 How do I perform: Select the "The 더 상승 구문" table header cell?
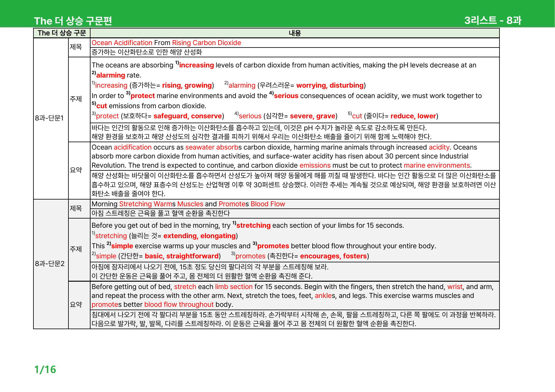coord(62,33)
